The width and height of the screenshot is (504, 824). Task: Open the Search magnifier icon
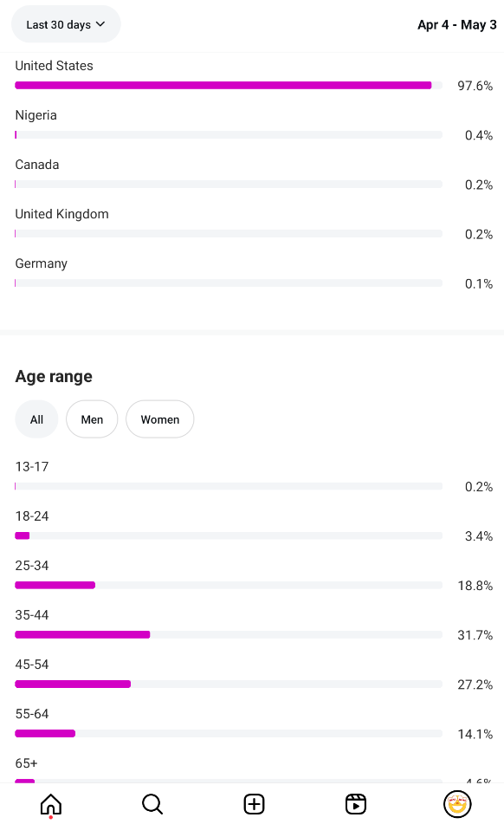pos(152,804)
